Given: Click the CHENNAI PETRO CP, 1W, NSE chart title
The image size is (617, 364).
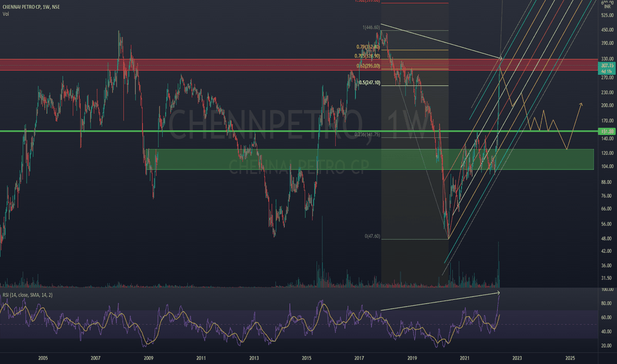Looking at the screenshot, I should [31, 7].
